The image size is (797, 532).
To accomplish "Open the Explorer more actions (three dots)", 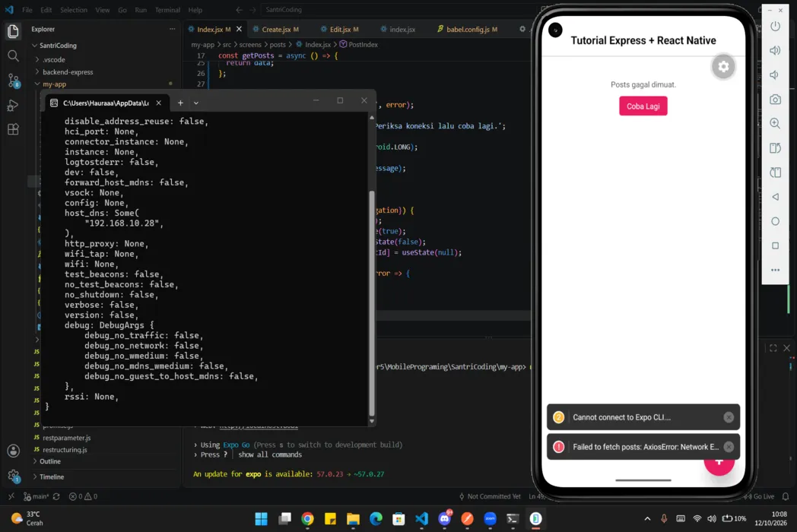I will pyautogui.click(x=173, y=29).
